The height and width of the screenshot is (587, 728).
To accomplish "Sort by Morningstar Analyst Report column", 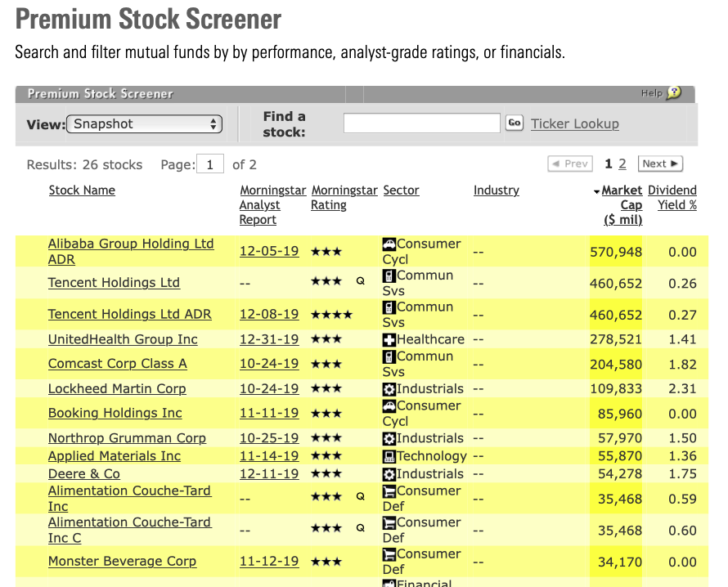I will (272, 205).
